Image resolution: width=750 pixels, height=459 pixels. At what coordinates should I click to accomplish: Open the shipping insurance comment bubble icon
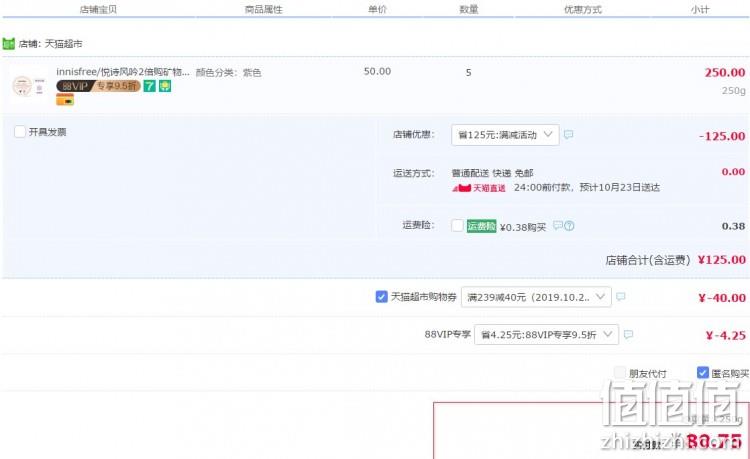[x=558, y=226]
